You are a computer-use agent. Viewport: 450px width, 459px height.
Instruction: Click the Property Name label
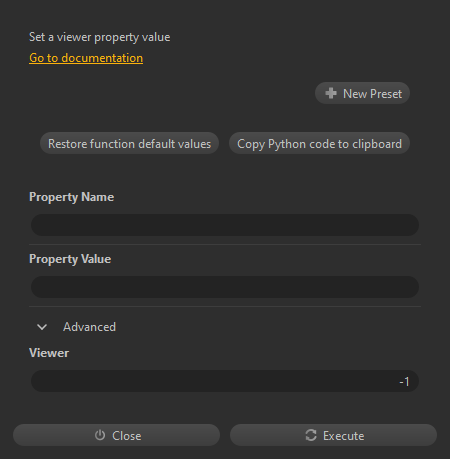(71, 197)
